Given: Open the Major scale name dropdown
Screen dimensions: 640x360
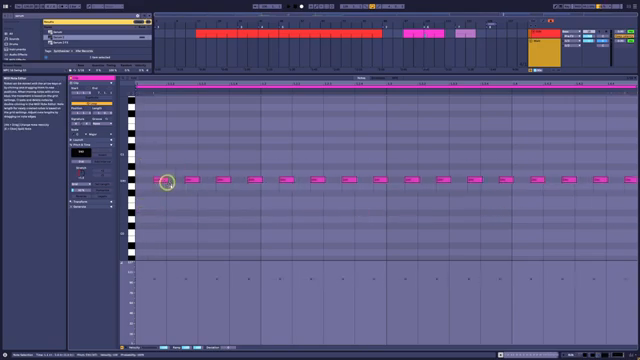Looking at the screenshot, I should [x=100, y=134].
